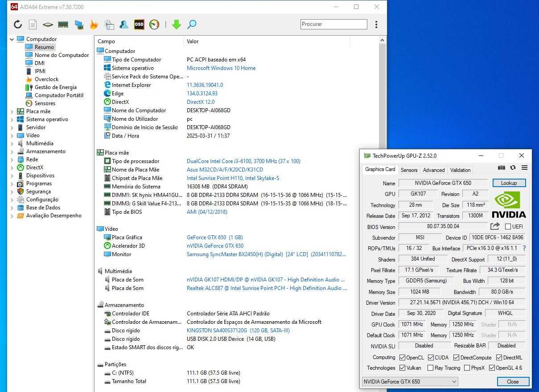
Task: Open the Report document toolbar icon
Action: pos(33,24)
